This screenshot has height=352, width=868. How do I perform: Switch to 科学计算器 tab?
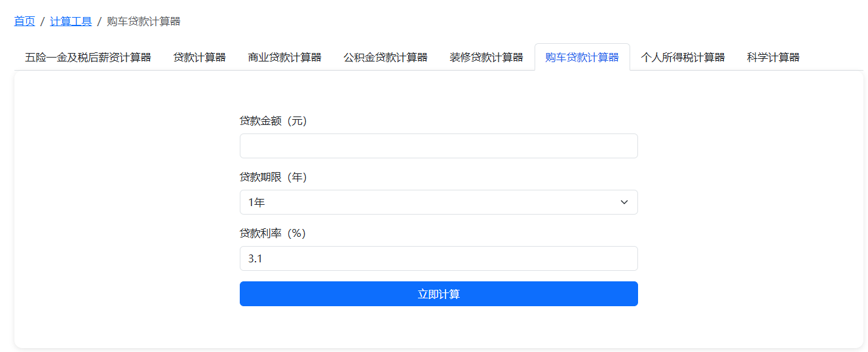pyautogui.click(x=774, y=57)
